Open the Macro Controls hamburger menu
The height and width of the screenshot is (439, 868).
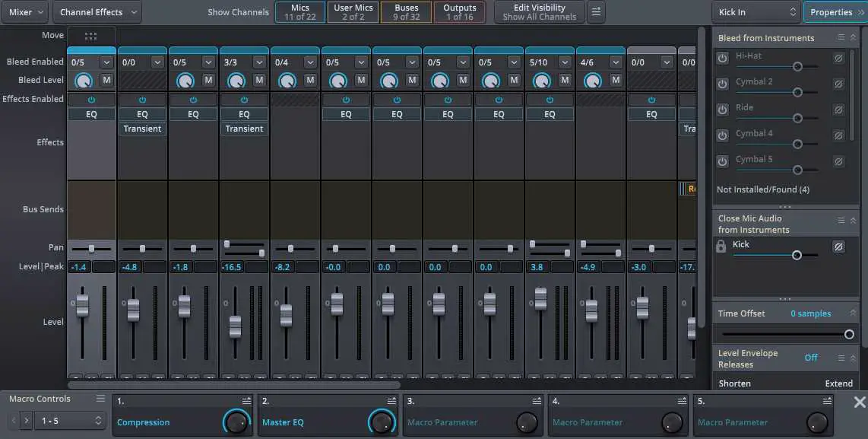(100, 398)
